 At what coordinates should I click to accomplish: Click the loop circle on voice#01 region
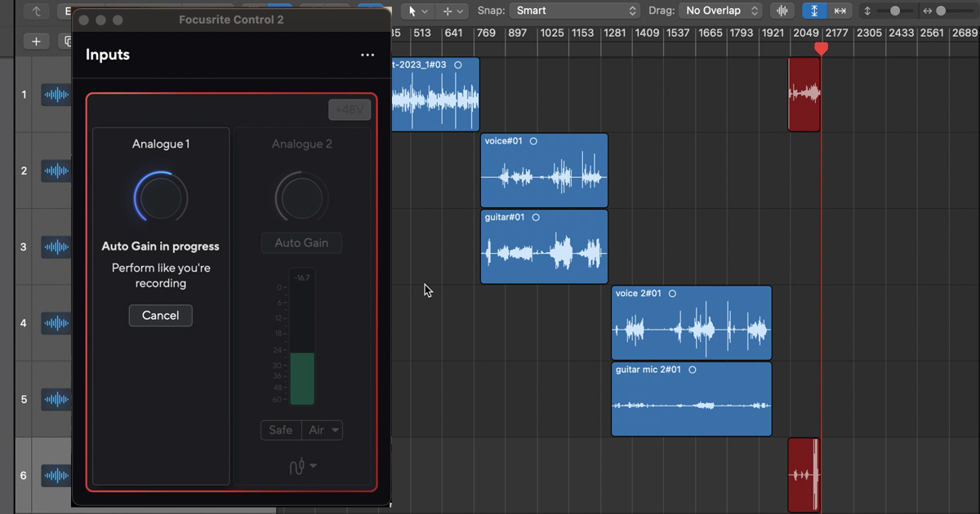(x=533, y=141)
